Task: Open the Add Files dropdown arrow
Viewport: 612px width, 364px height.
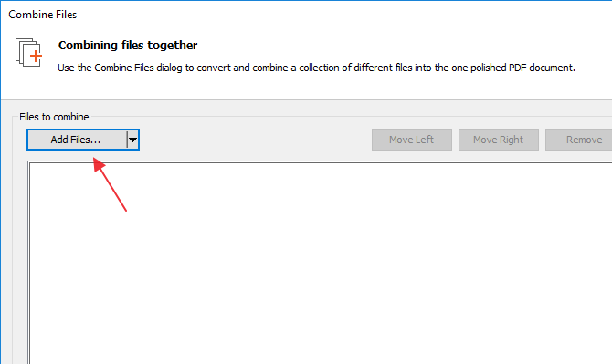Action: coord(133,140)
